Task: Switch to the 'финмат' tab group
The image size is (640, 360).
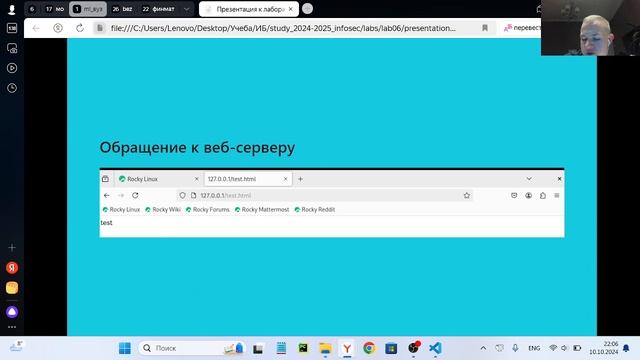Action: tap(158, 9)
